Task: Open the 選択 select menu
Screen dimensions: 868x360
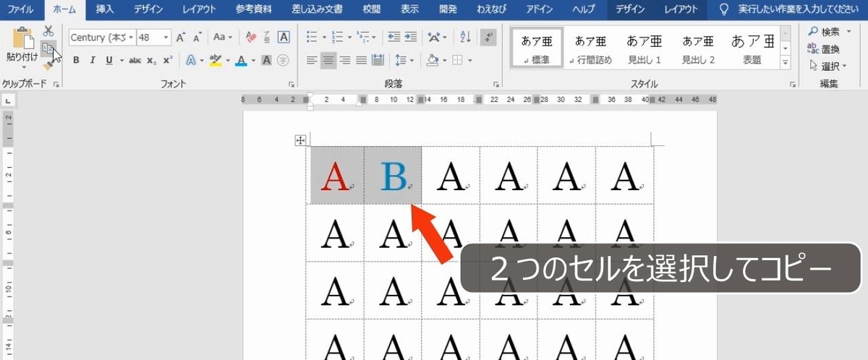Action: tap(827, 66)
